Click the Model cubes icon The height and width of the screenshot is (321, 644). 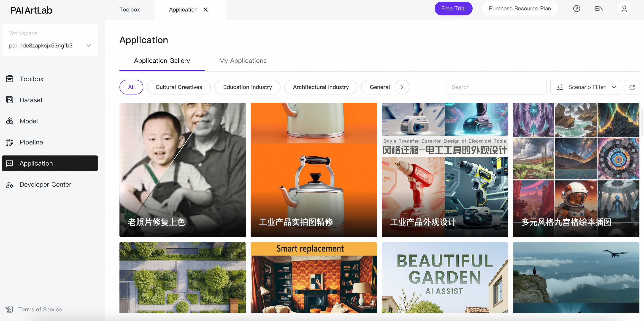[x=10, y=121]
